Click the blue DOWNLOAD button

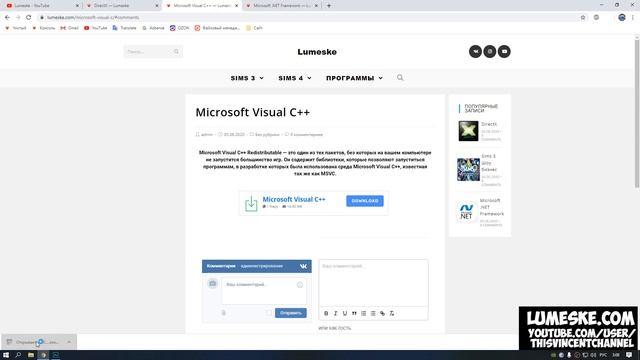point(364,201)
